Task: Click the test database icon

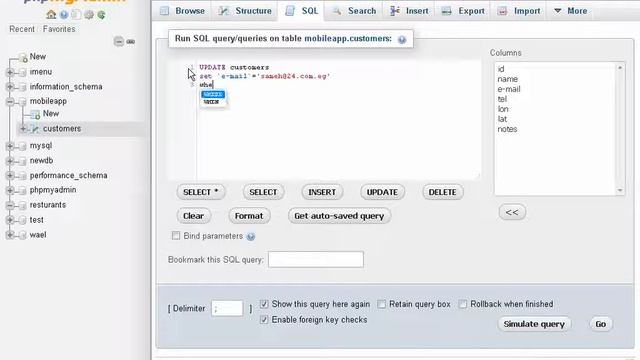Action: click(x=23, y=220)
